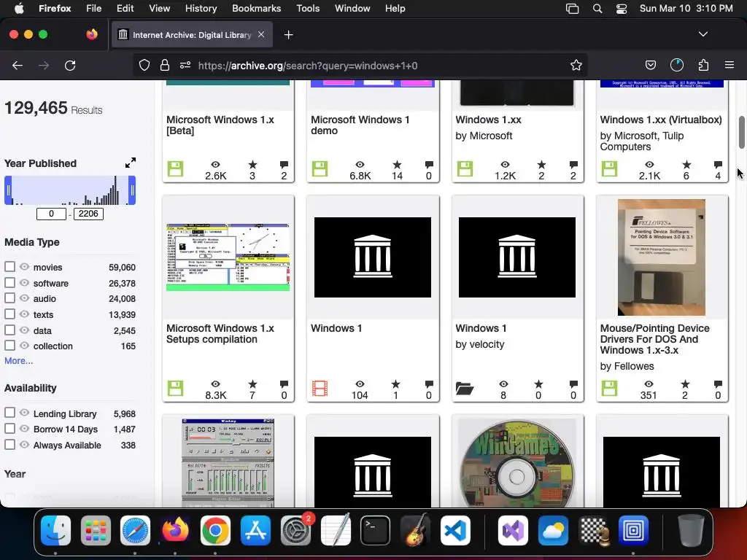Open a new tab with plus button
747x560 pixels.
[288, 35]
